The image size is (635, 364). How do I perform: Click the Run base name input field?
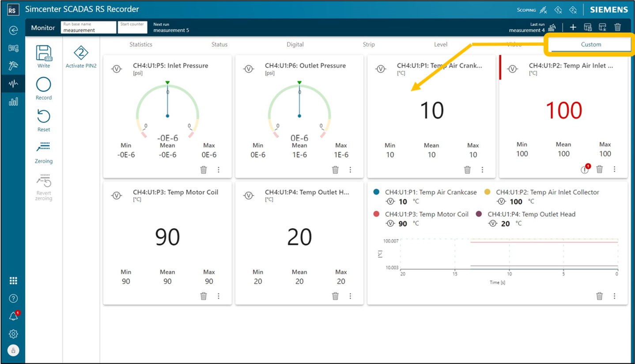point(88,27)
